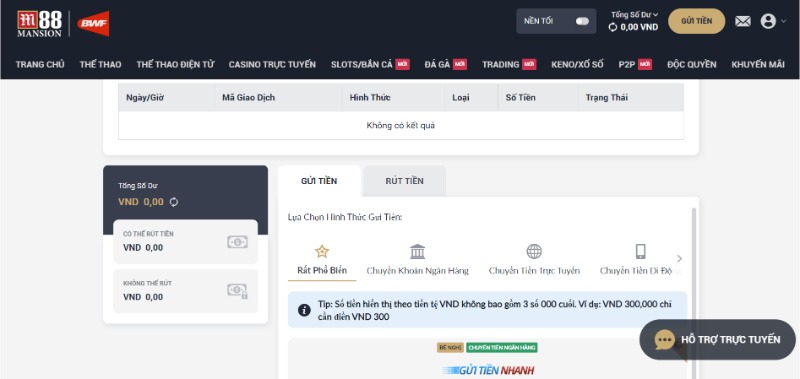Refresh balance icon beside VND 0,00 in sidebar
The width and height of the screenshot is (800, 379).
(x=174, y=202)
